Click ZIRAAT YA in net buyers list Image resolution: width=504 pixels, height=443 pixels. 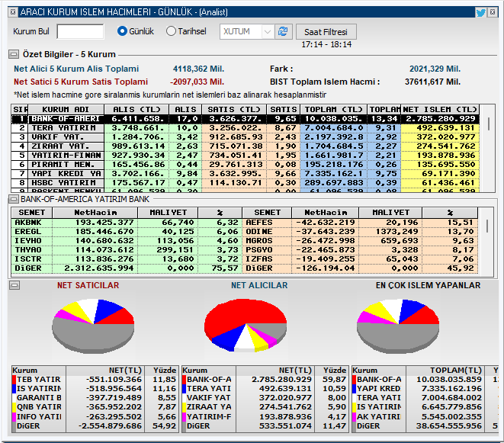[209, 407]
